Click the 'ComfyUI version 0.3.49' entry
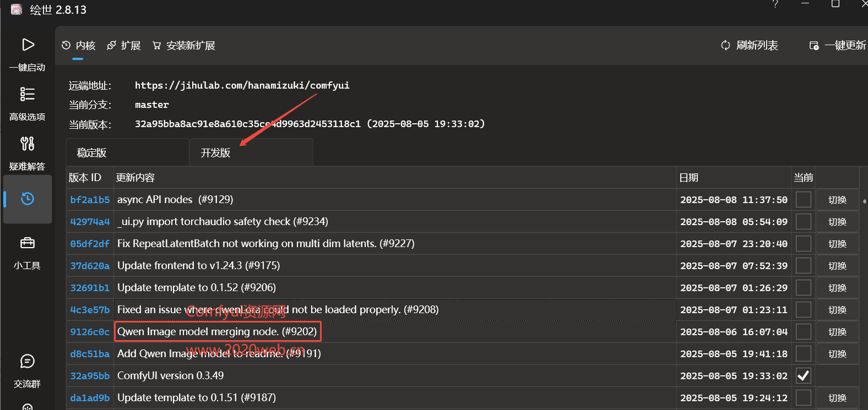 click(x=171, y=375)
